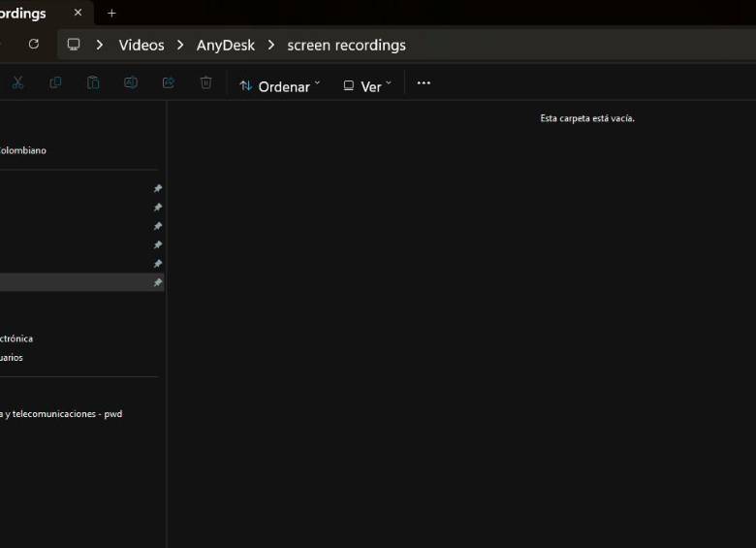Click the Copy icon in toolbar
756x548 pixels.
click(x=55, y=83)
